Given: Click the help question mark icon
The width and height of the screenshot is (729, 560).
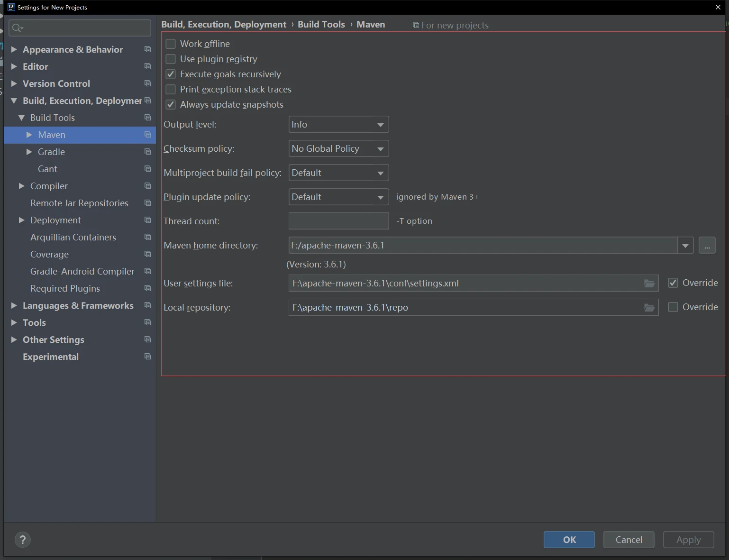Looking at the screenshot, I should [x=22, y=540].
